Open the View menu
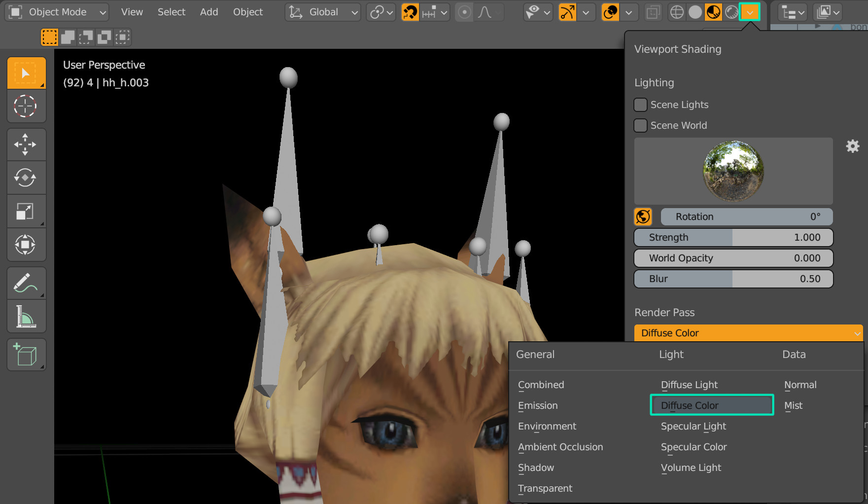 [132, 12]
